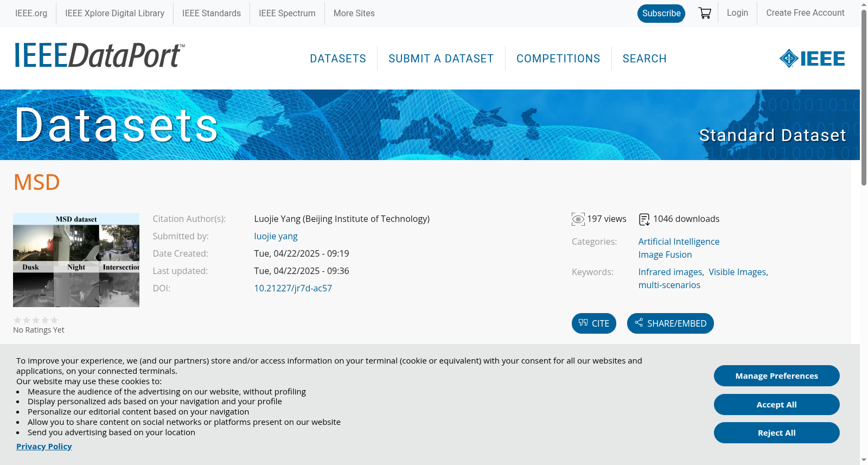Click the page vertical scrollbar thumb

(864, 98)
